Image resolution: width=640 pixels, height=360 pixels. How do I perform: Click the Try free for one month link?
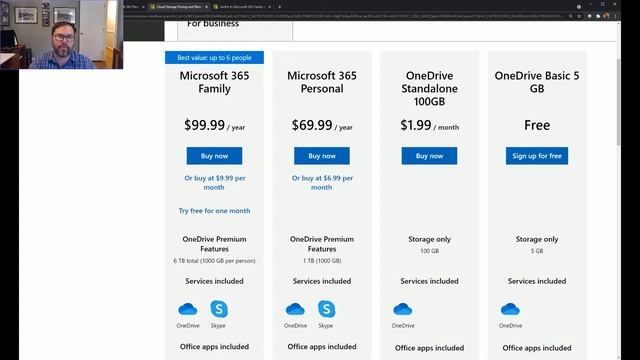pyautogui.click(x=214, y=211)
